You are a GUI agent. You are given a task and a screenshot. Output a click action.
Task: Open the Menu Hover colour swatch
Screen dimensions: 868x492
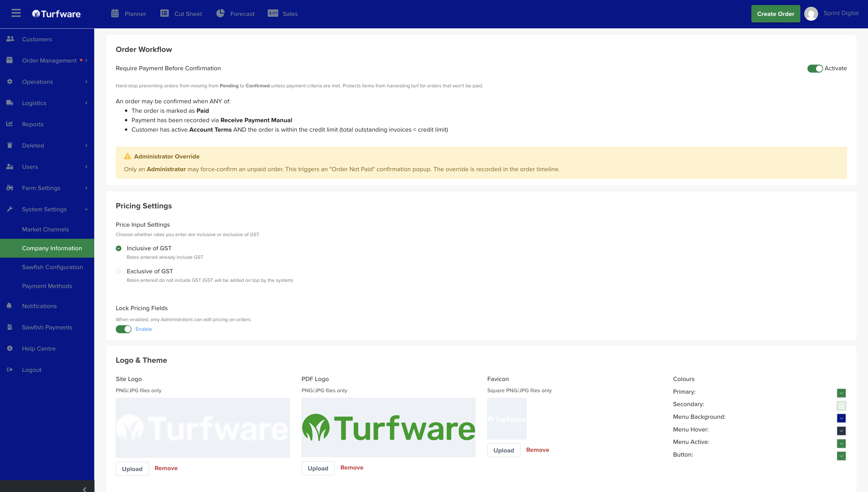(841, 431)
